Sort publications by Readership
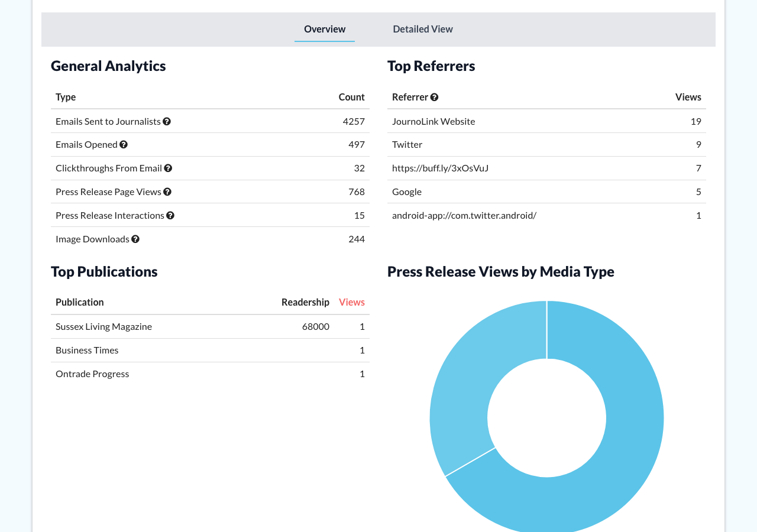The width and height of the screenshot is (757, 532). click(x=305, y=302)
